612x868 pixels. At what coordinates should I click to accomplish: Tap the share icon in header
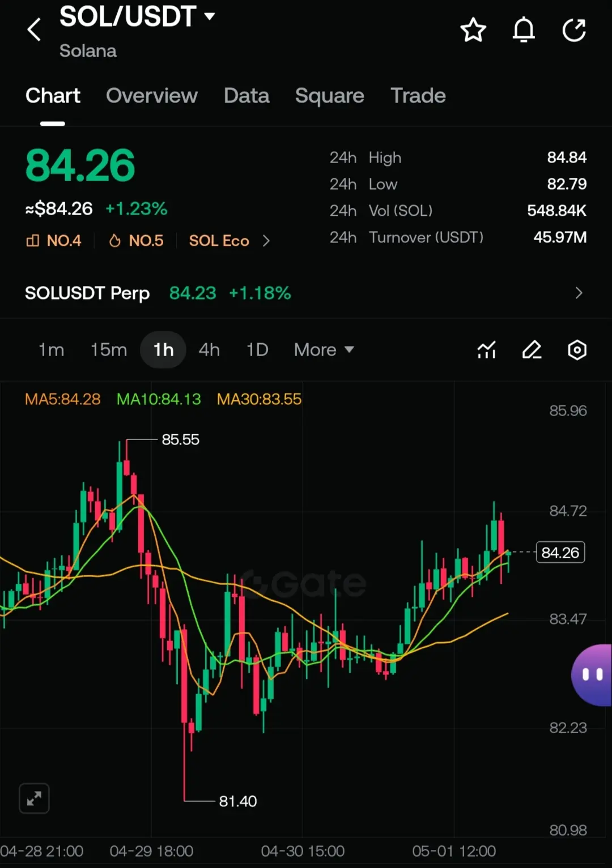point(574,30)
